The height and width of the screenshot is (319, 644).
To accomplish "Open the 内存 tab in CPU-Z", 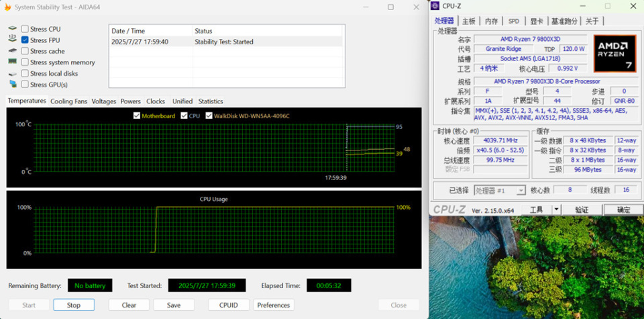I will (491, 21).
